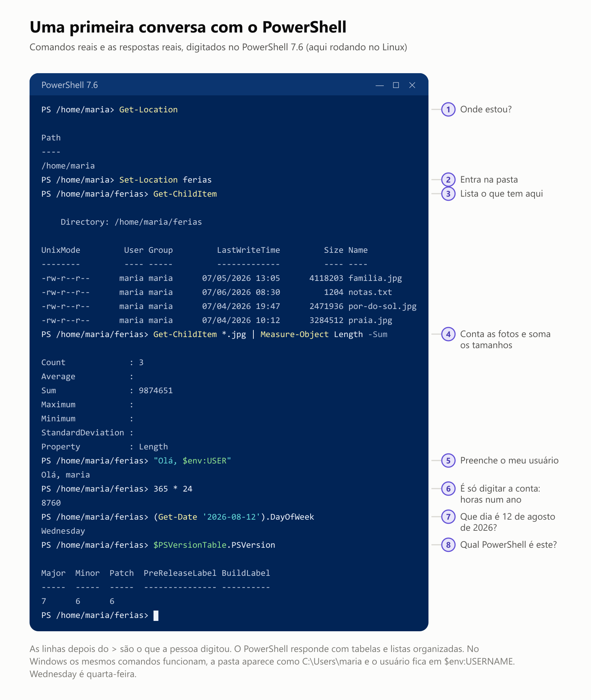Click the $PSVersionTable variable
This screenshot has width=591, height=700.
190,545
